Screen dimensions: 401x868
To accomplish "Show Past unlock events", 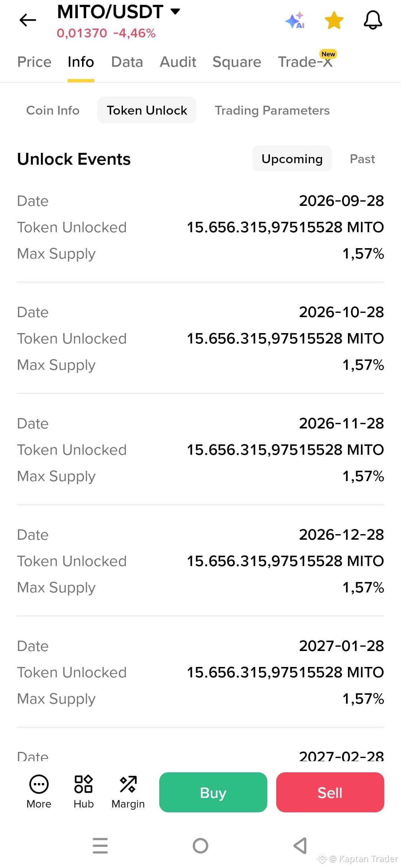I will (x=362, y=159).
